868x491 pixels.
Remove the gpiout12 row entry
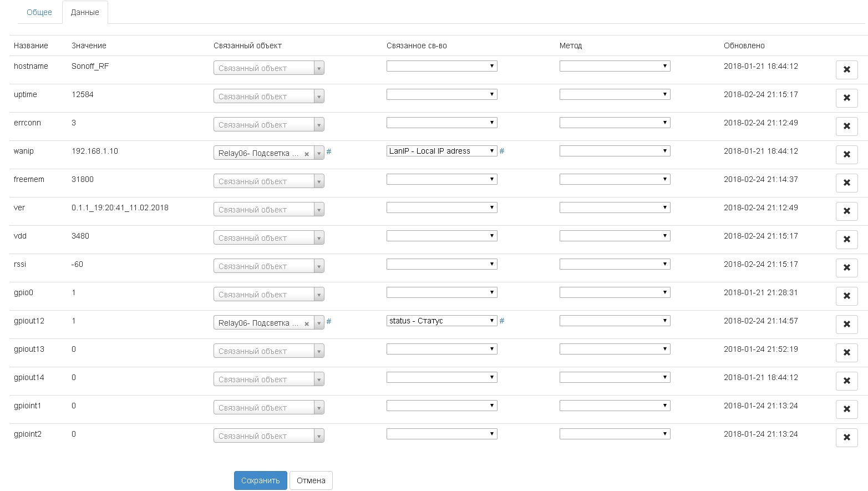(x=846, y=325)
